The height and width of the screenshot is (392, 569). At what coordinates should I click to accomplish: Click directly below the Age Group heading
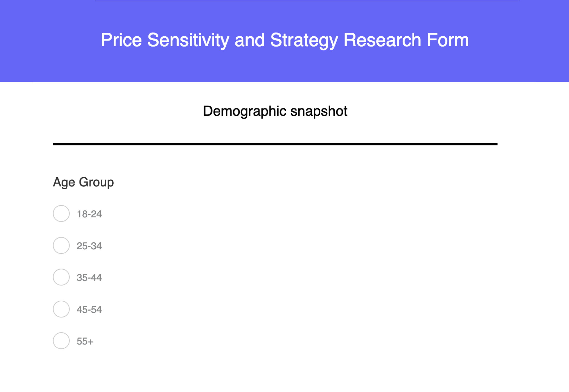pos(83,197)
